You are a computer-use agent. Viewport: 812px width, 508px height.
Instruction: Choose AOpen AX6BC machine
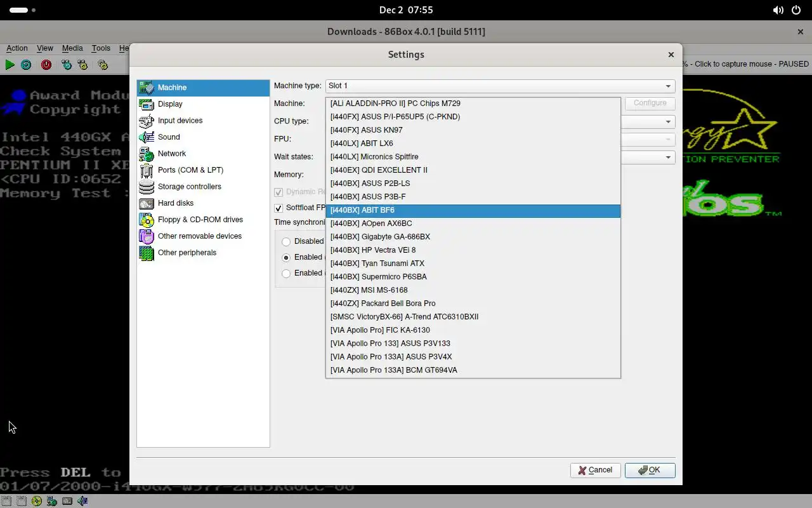473,224
